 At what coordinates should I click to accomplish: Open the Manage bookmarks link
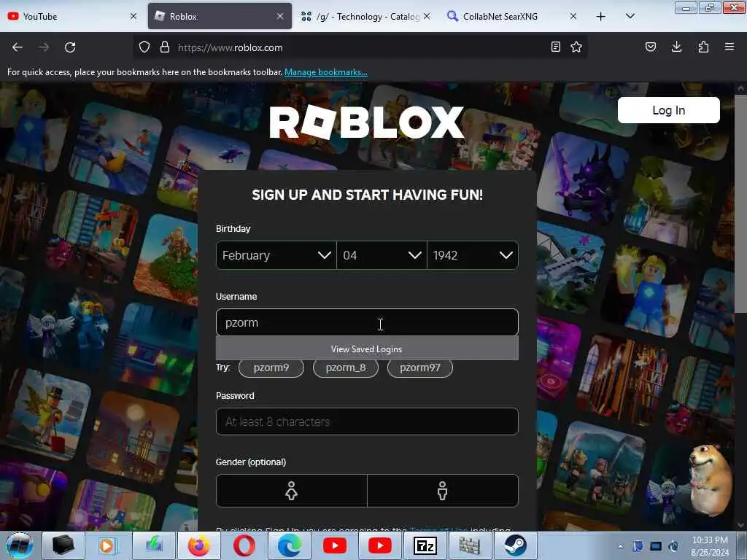tap(326, 72)
